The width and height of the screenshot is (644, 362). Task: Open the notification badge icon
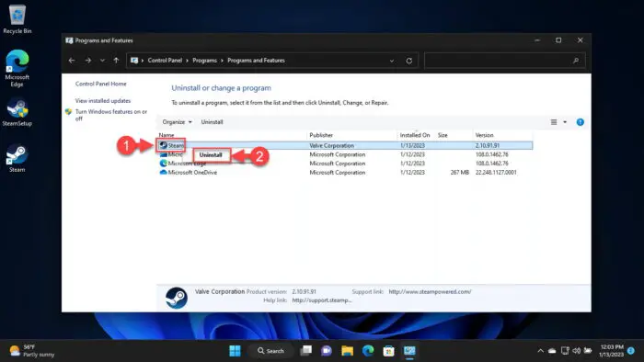(x=631, y=351)
